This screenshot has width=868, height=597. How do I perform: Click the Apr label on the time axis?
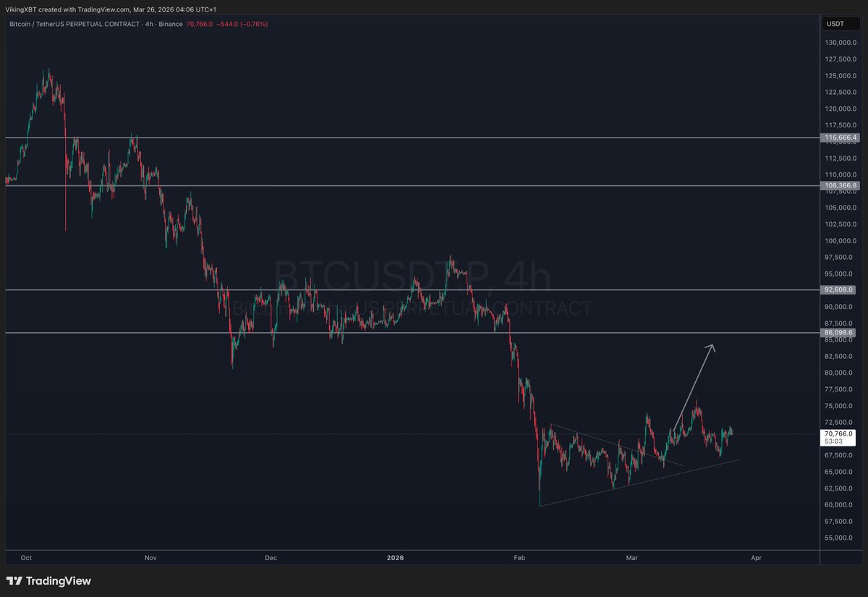pos(756,558)
